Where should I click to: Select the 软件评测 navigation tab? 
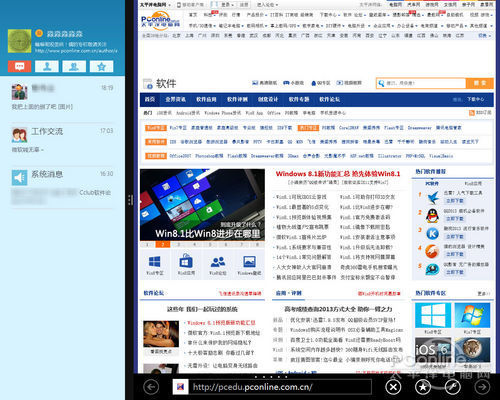pyautogui.click(x=237, y=99)
